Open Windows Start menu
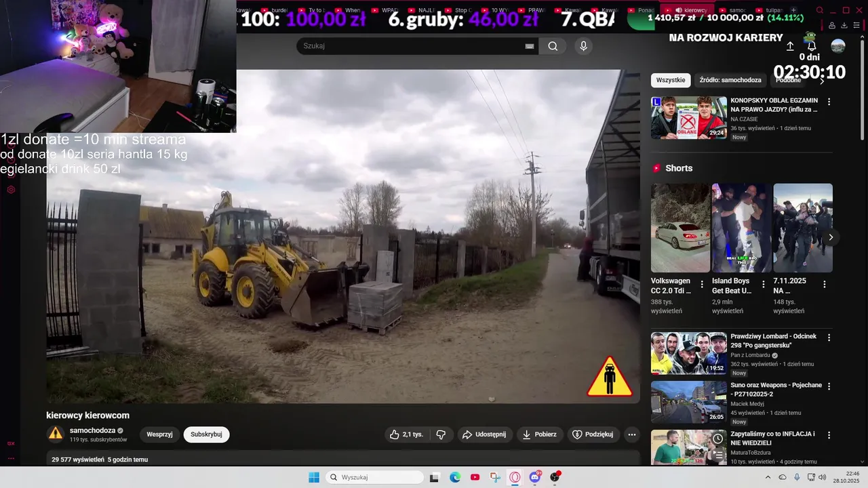Viewport: 868px width, 488px height. point(314,477)
